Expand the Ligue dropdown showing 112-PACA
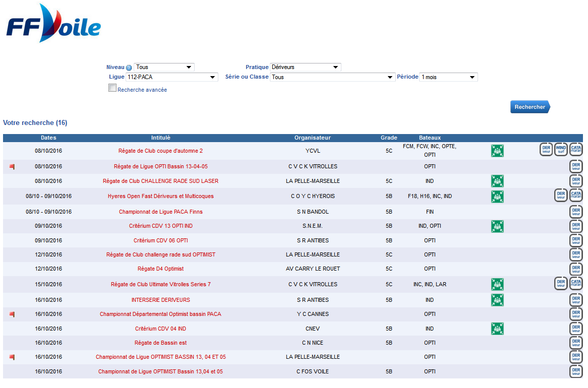 click(172, 77)
